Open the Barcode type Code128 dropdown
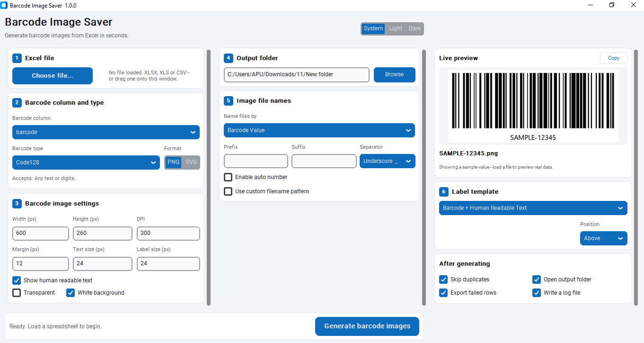Screen dimensions: 644x343 [x=86, y=162]
